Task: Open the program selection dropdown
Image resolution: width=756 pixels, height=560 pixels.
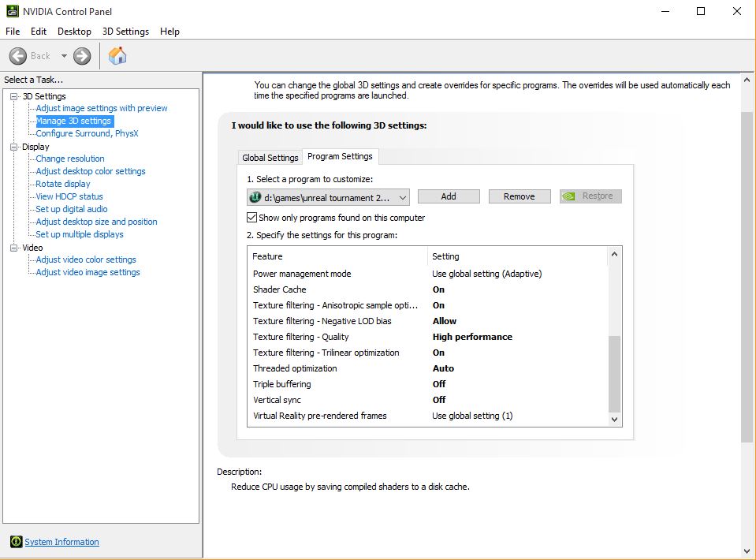Action: click(x=402, y=197)
